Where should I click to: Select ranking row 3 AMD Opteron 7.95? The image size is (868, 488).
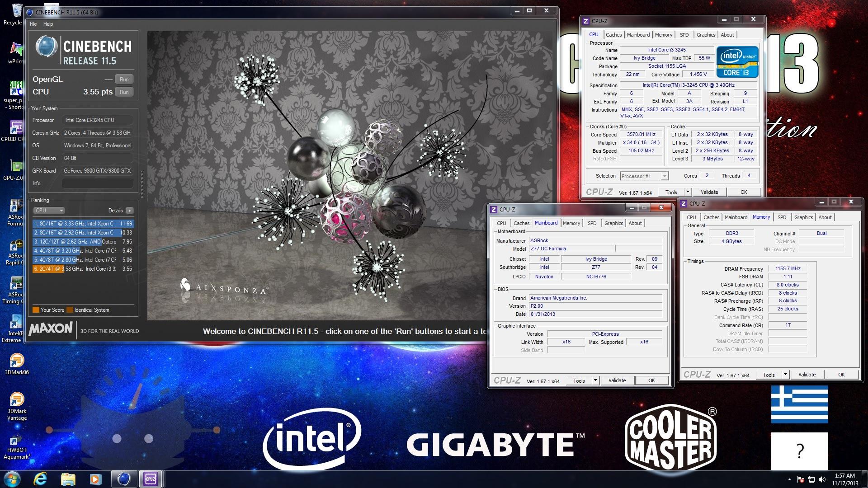click(83, 242)
